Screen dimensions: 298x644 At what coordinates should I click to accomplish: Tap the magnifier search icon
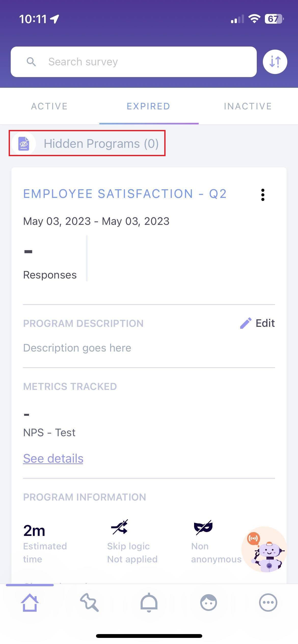pos(31,62)
